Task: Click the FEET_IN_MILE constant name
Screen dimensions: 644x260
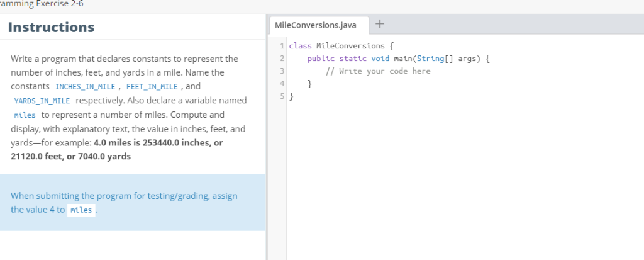Action: 152,87
